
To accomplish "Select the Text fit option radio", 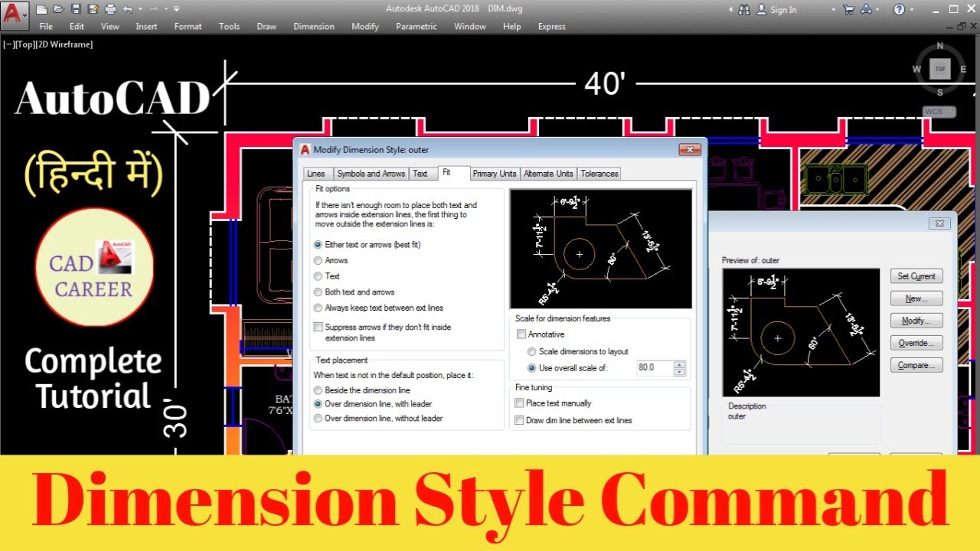I will 318,276.
